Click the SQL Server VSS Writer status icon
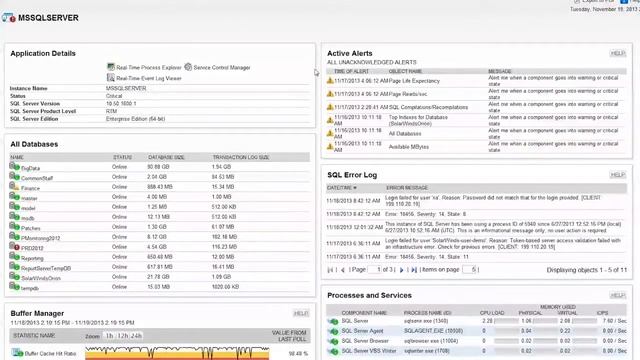Screen dimensions: 640x360 [x=333, y=351]
